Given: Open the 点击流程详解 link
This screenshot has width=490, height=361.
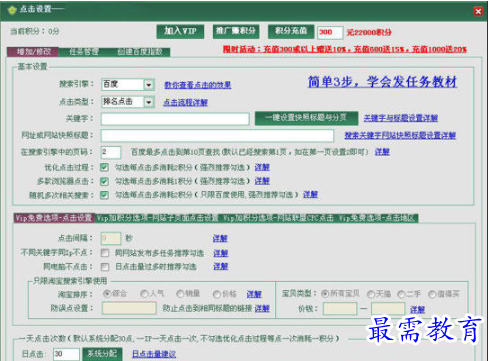Looking at the screenshot, I should (x=185, y=102).
